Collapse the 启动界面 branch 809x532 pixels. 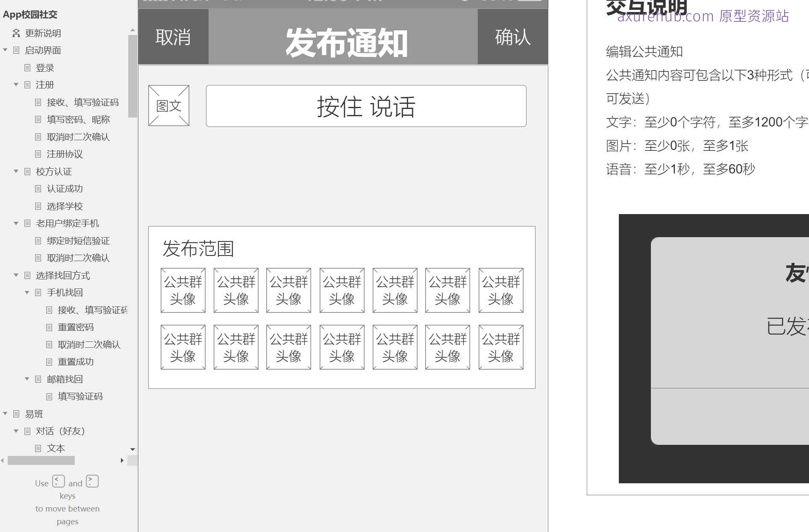[6, 50]
